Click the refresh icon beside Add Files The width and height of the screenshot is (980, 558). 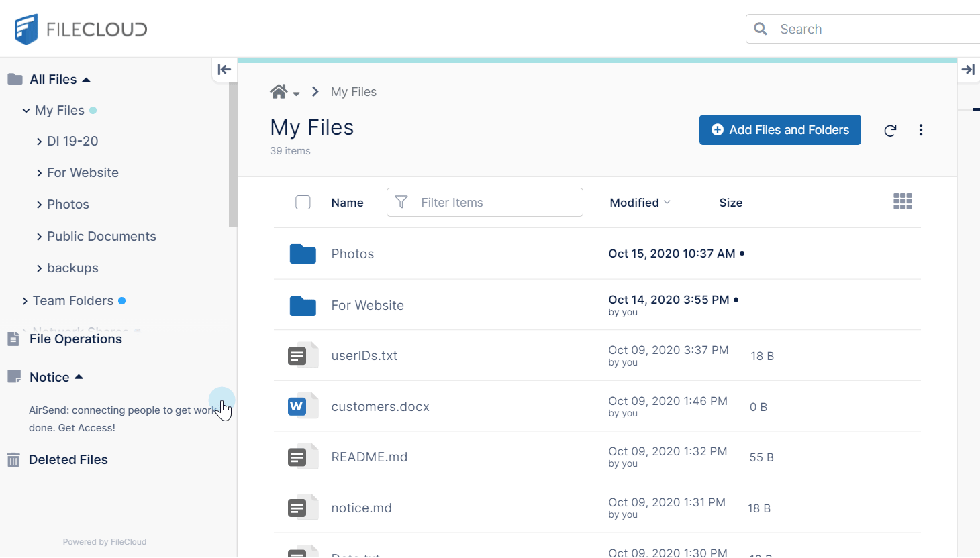[x=890, y=131]
